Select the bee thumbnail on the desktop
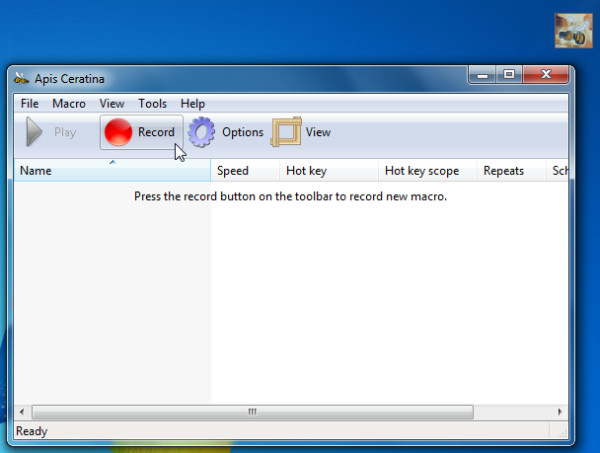Image resolution: width=600 pixels, height=453 pixels. click(x=573, y=31)
